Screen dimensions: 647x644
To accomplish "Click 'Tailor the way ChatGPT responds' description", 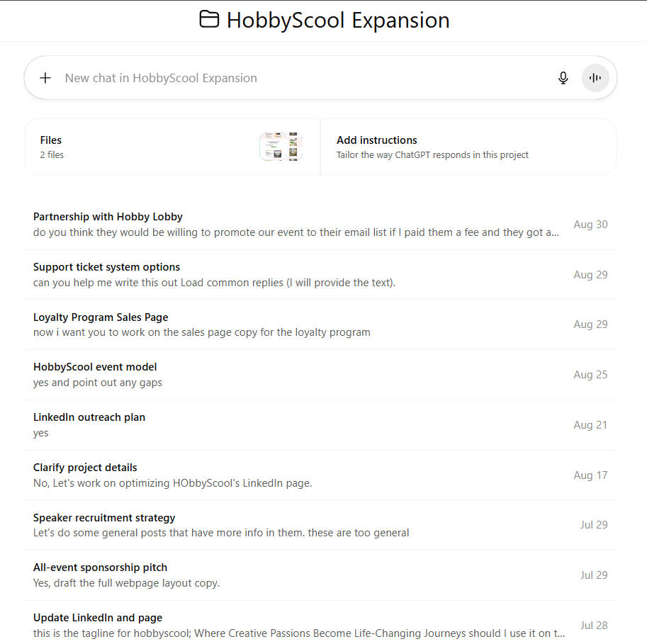I will [x=432, y=154].
